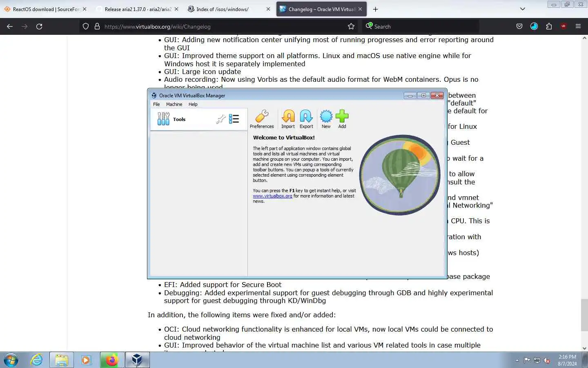Open the Tools list menu icon
This screenshot has height=368, width=588.
(x=234, y=119)
